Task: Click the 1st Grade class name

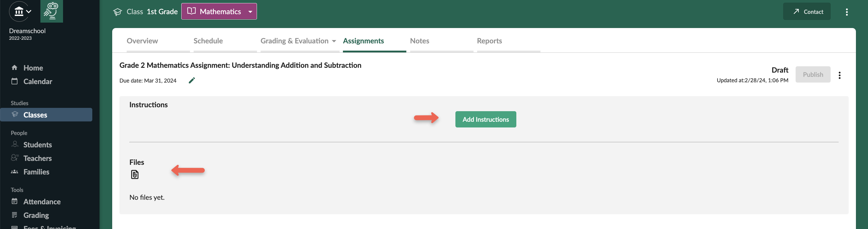Action: click(x=162, y=11)
